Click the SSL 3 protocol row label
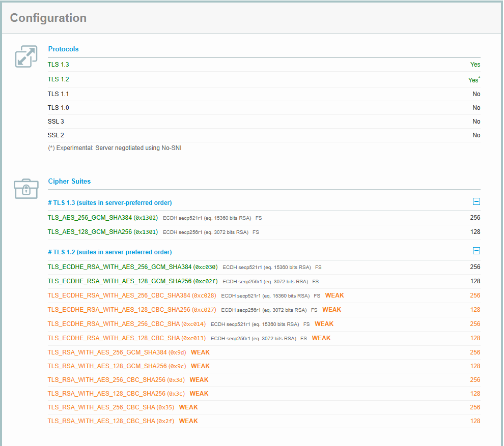 coord(56,122)
